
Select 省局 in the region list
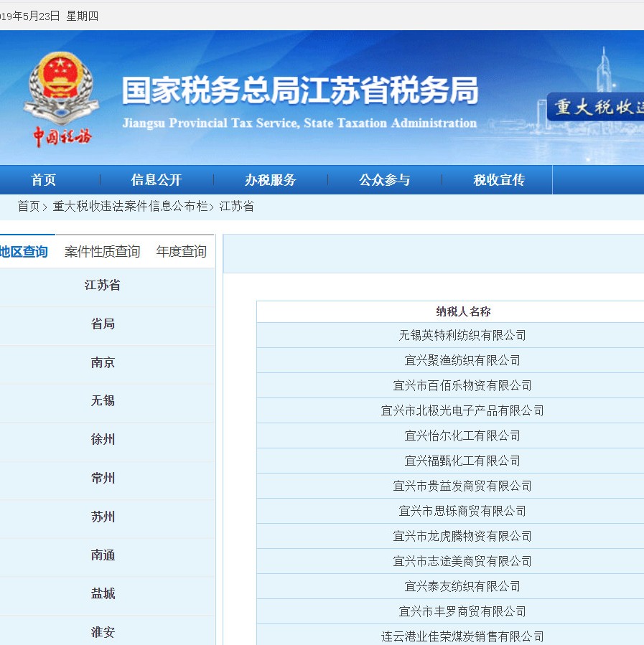point(103,324)
